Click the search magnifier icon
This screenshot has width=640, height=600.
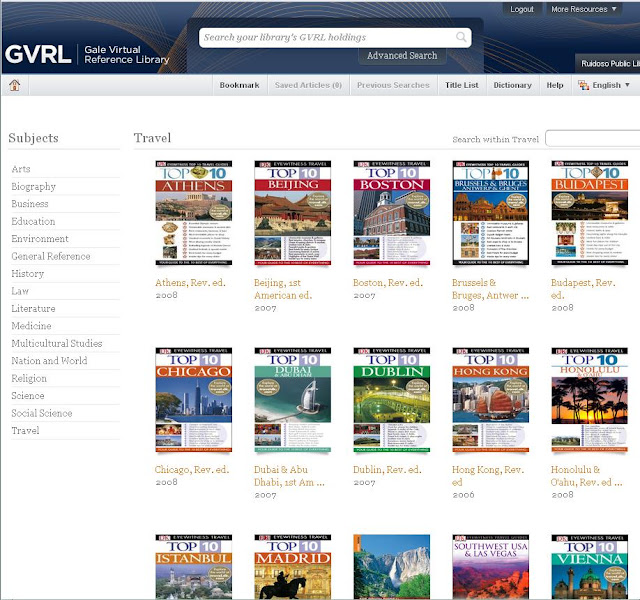461,37
